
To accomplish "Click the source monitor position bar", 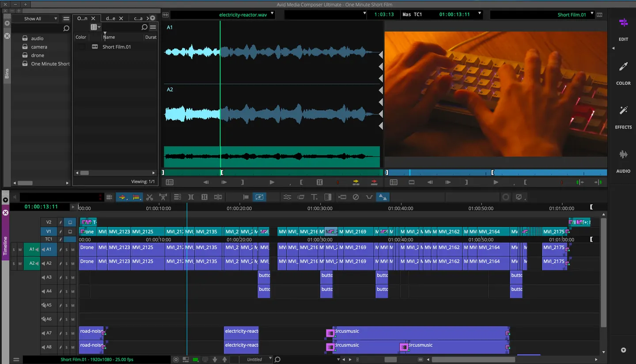I will (x=273, y=173).
